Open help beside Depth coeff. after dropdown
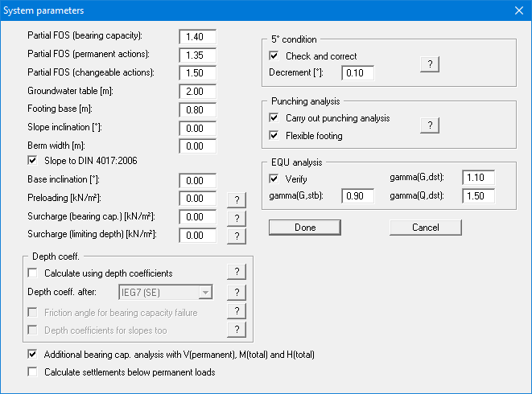 click(x=237, y=292)
